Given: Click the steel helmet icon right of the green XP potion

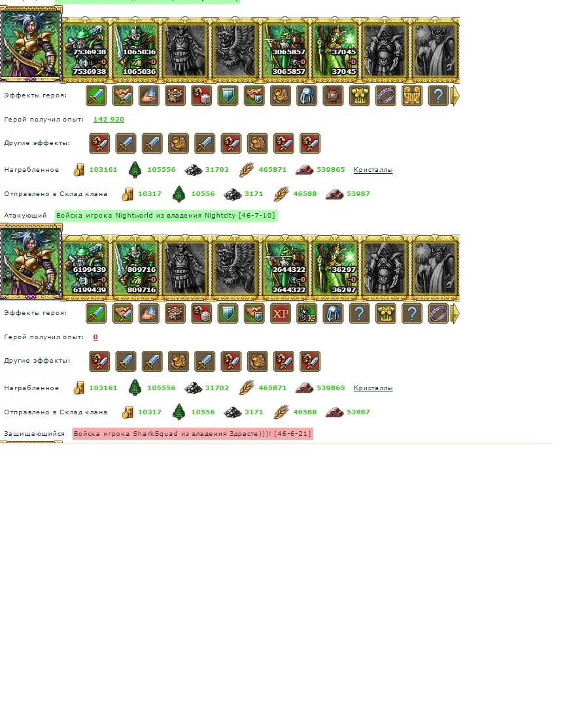Looking at the screenshot, I should pos(333,314).
